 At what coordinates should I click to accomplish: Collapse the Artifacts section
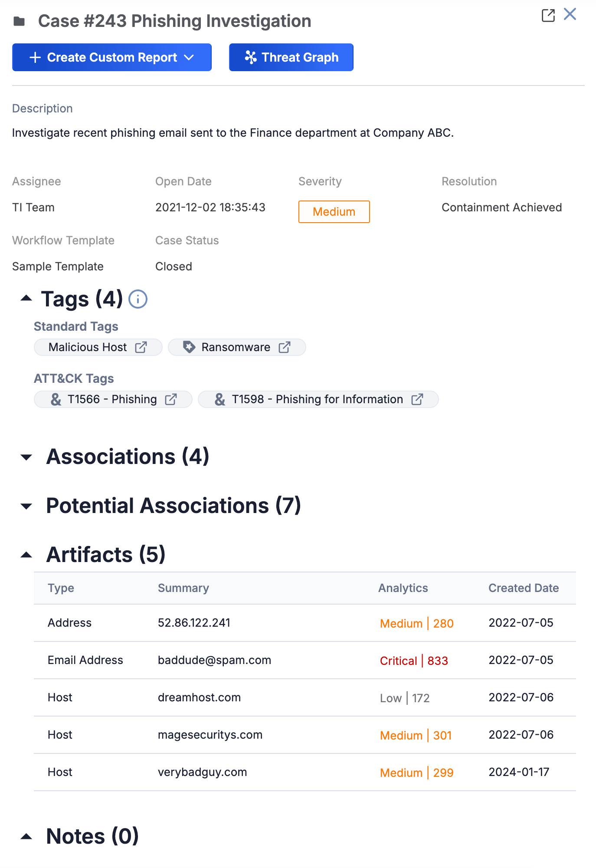tap(26, 555)
